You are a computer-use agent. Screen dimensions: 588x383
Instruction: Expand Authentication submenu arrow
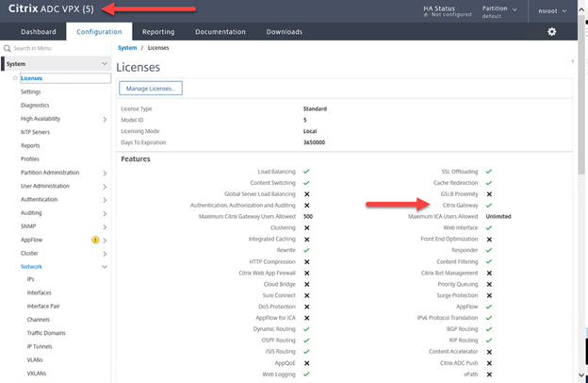[x=105, y=200]
